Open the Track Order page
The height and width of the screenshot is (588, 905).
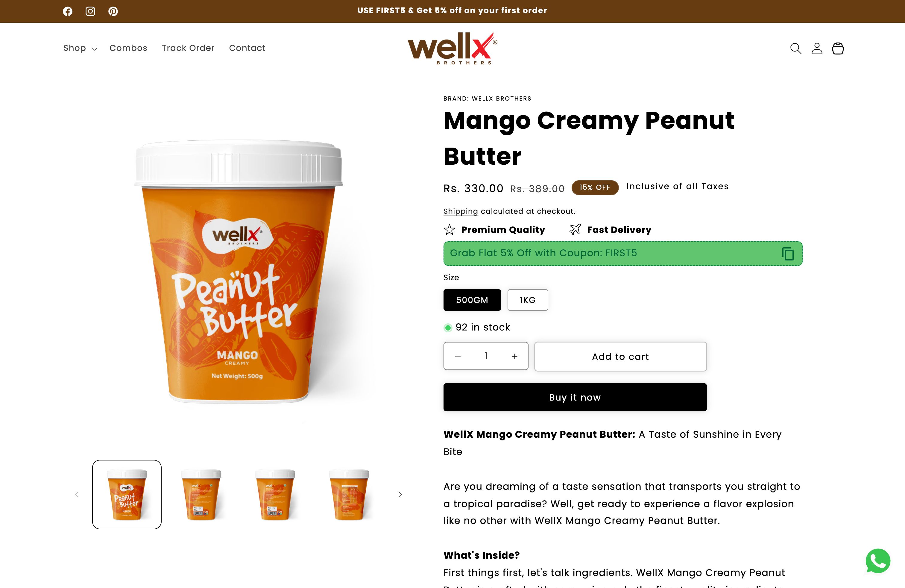point(188,48)
